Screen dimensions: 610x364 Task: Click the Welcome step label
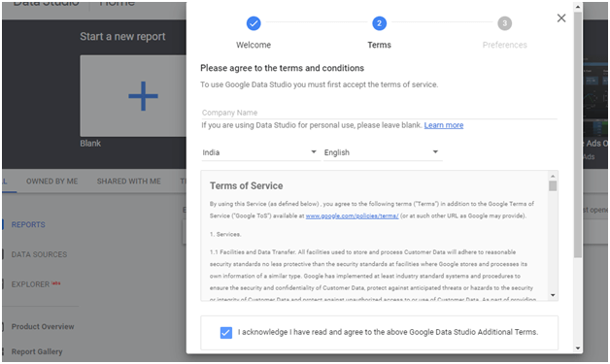tap(254, 45)
